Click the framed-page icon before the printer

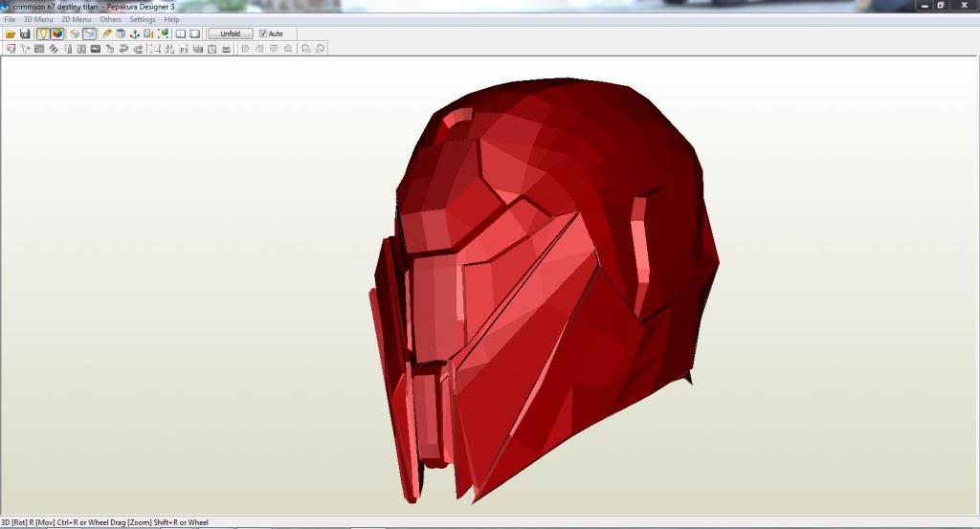click(212, 49)
